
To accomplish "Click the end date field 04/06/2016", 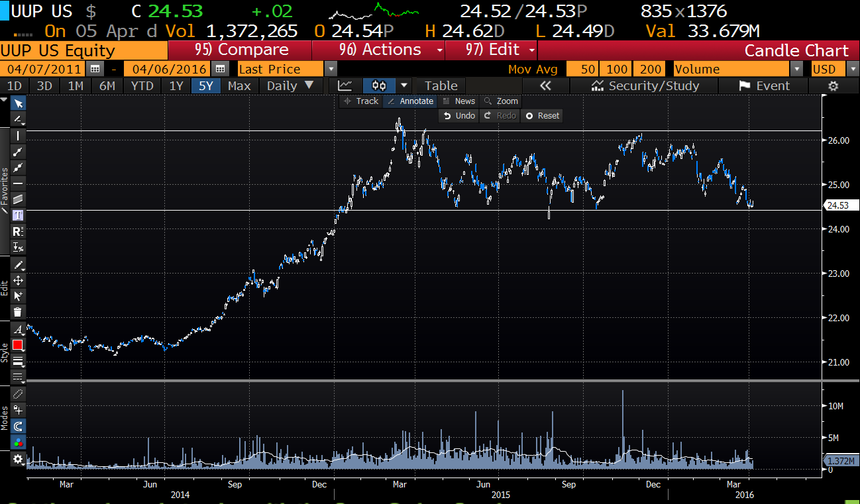I will (x=170, y=69).
